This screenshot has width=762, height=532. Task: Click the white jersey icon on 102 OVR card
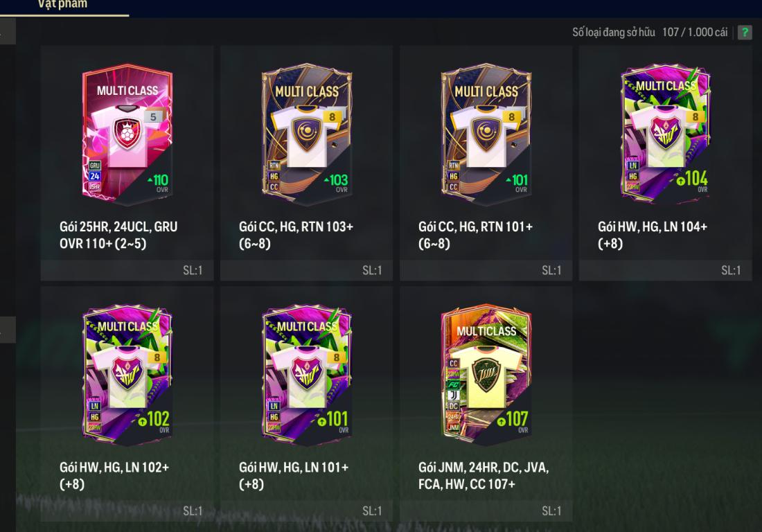click(x=127, y=375)
